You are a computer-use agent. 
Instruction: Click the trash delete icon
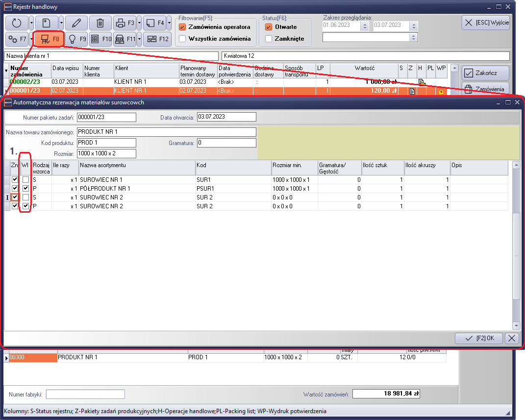coord(100,23)
